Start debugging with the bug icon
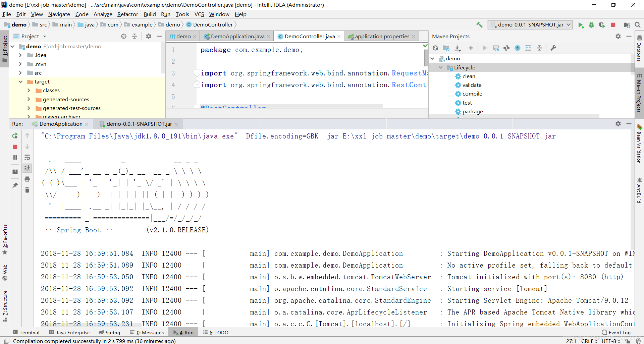644x344 pixels. [x=591, y=25]
